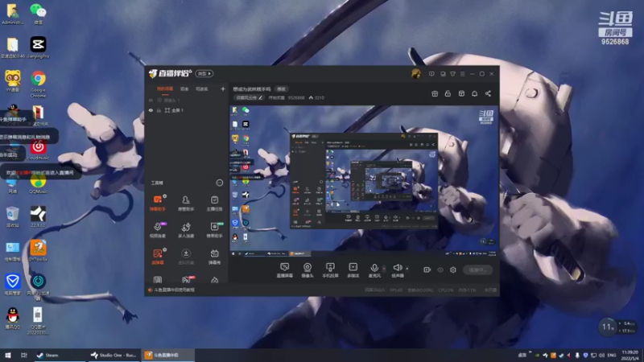Screen dimensions: 644x362
Task: Launch the 视频连麦 tool
Action: pyautogui.click(x=158, y=230)
